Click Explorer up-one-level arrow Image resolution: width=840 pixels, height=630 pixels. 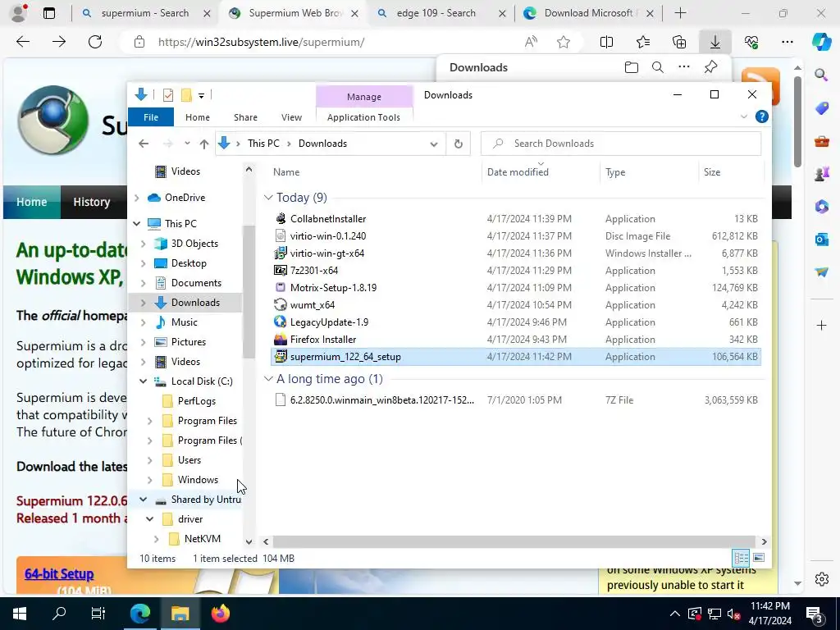pos(203,143)
